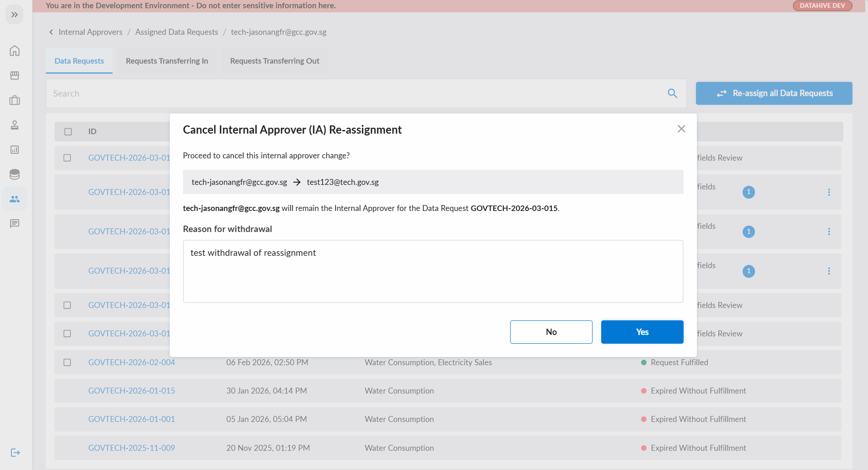Viewport: 868px width, 470px height.
Task: Tick the checkbox two rows above GOVTECH-2026-02-004
Action: (x=67, y=305)
